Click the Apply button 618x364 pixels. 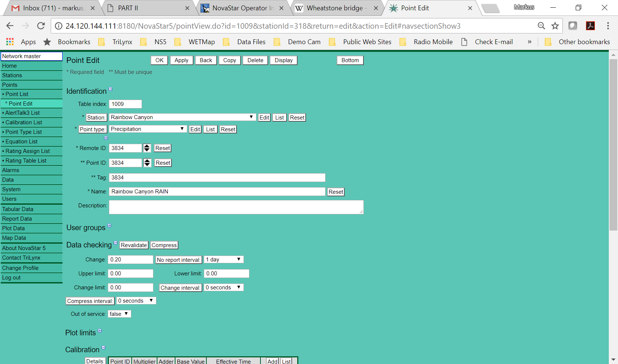(x=181, y=60)
